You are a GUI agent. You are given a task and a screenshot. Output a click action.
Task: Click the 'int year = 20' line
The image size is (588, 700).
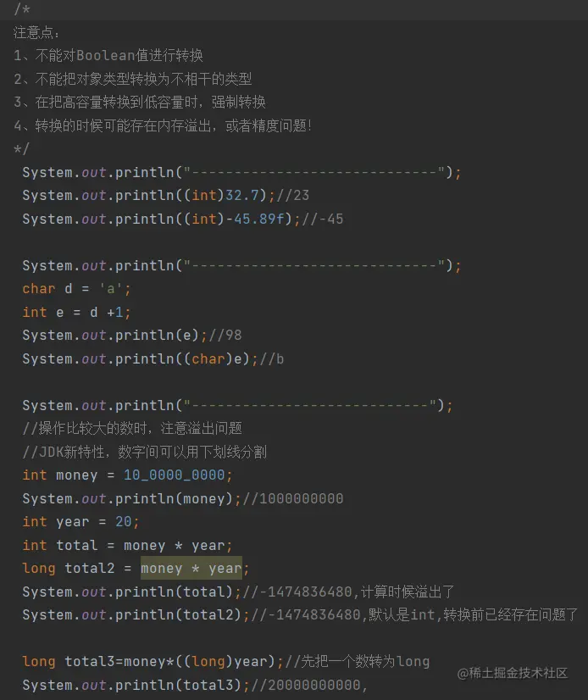(80, 521)
